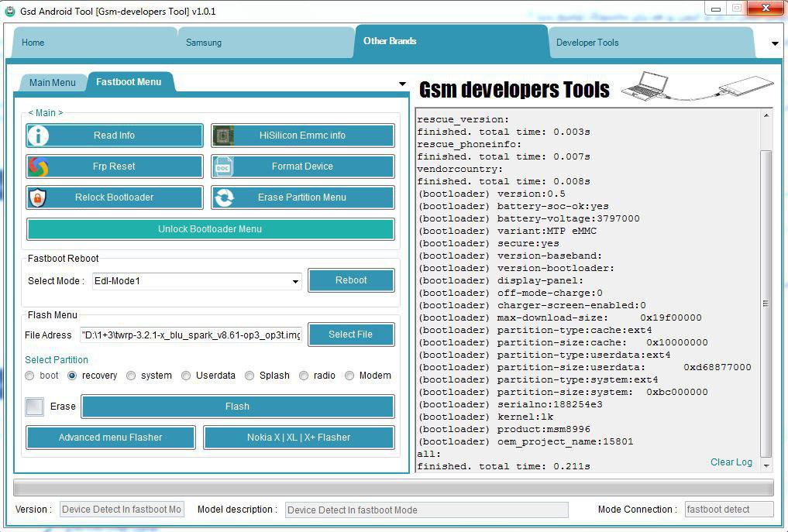Viewport: 788px width, 532px height.
Task: Select the radio partition option
Action: coord(304,376)
